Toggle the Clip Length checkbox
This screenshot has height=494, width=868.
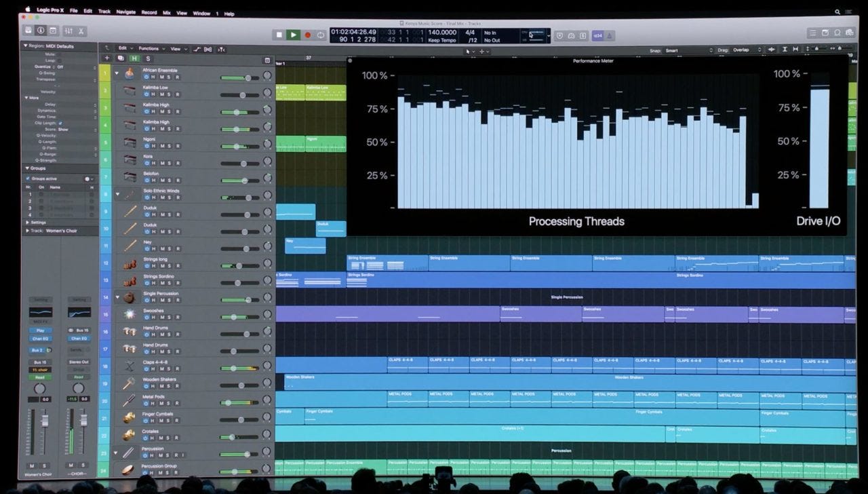(60, 123)
